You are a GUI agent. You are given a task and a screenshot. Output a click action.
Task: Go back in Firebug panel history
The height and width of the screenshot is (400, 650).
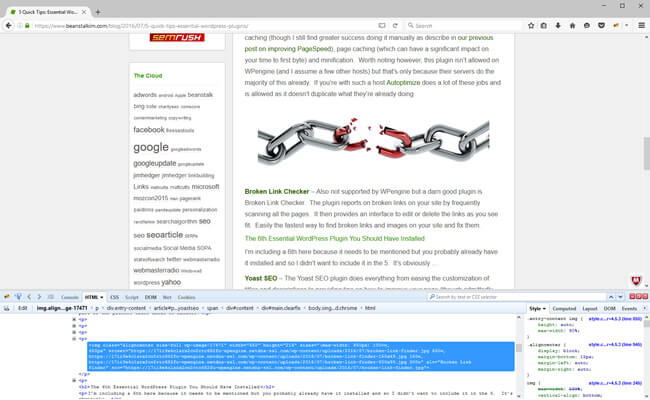pos(29,297)
